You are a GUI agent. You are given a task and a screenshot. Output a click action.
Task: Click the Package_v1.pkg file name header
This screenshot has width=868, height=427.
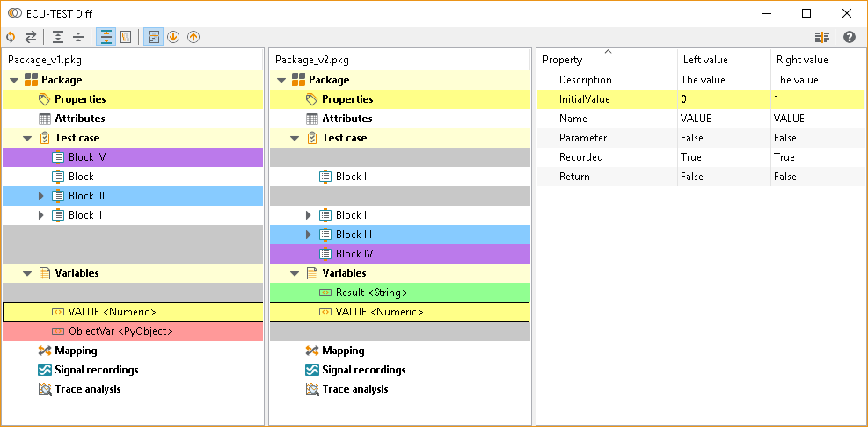click(45, 60)
